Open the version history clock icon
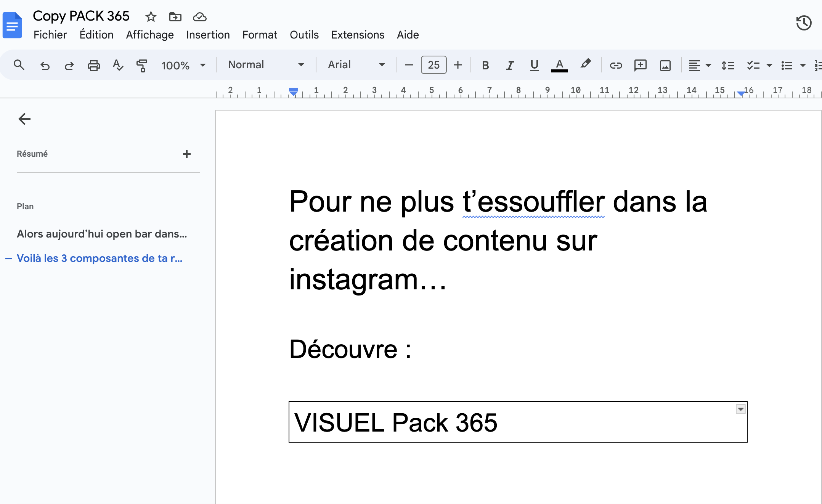Viewport: 822px width, 504px height. [803, 23]
